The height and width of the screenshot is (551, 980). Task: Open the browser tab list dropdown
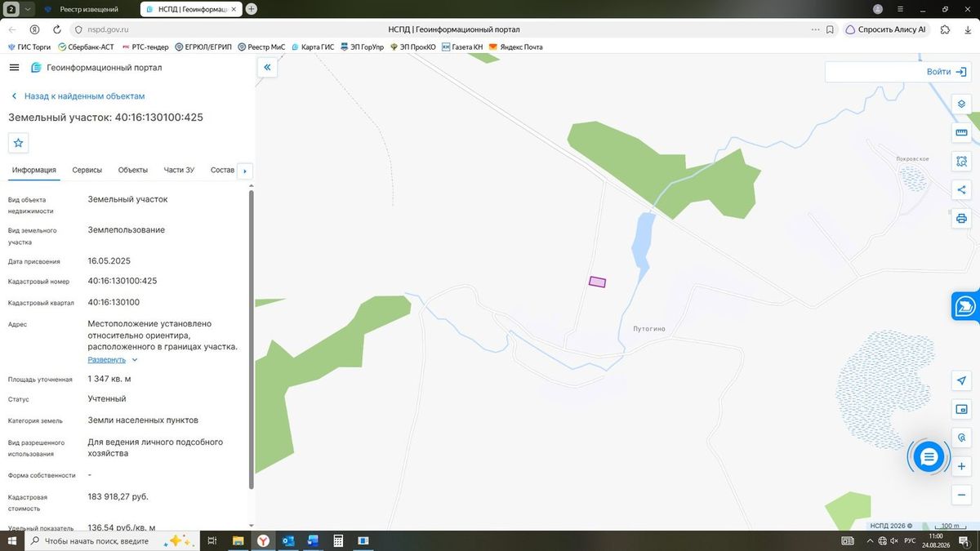click(x=29, y=9)
